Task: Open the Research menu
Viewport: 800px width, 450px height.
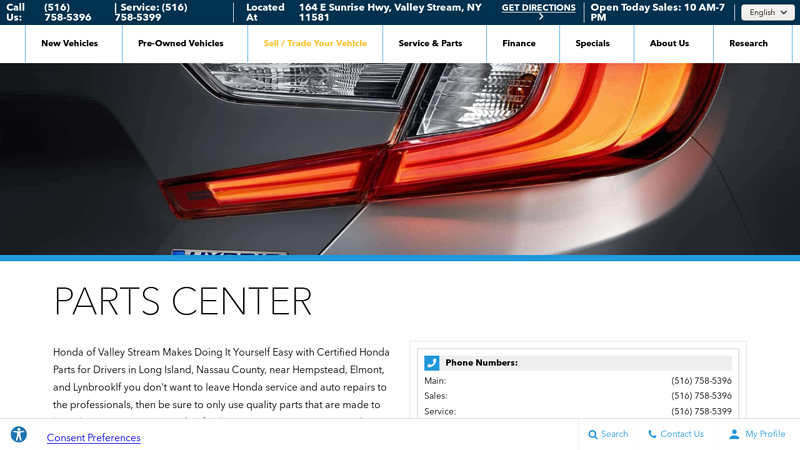Action: pyautogui.click(x=748, y=43)
